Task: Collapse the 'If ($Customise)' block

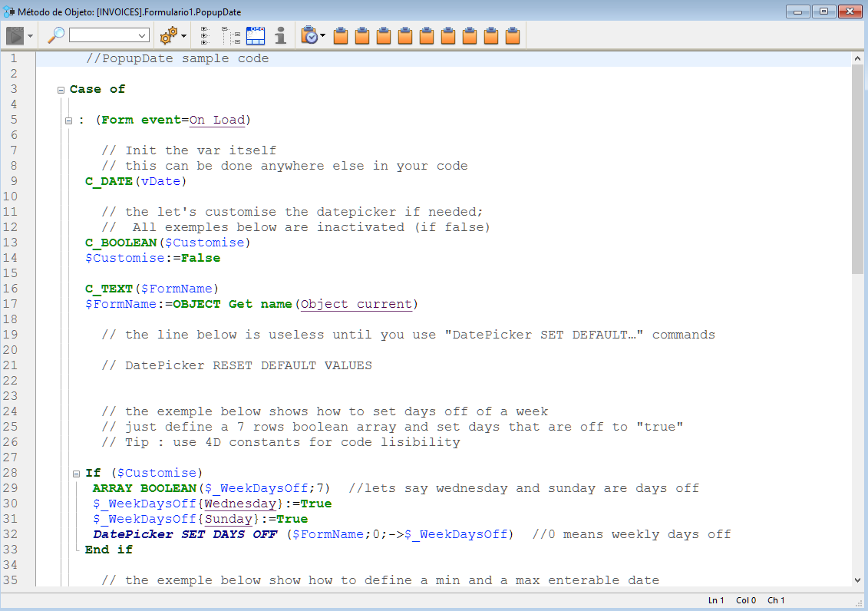Action: [x=76, y=474]
